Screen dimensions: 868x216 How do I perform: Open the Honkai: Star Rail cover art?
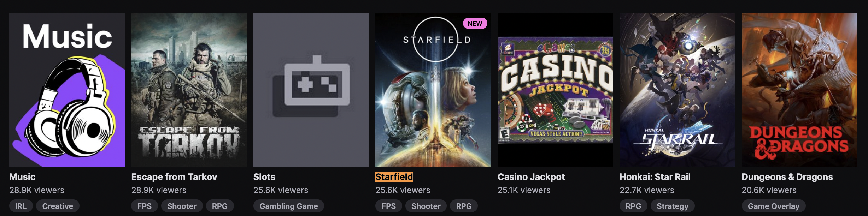[x=677, y=90]
